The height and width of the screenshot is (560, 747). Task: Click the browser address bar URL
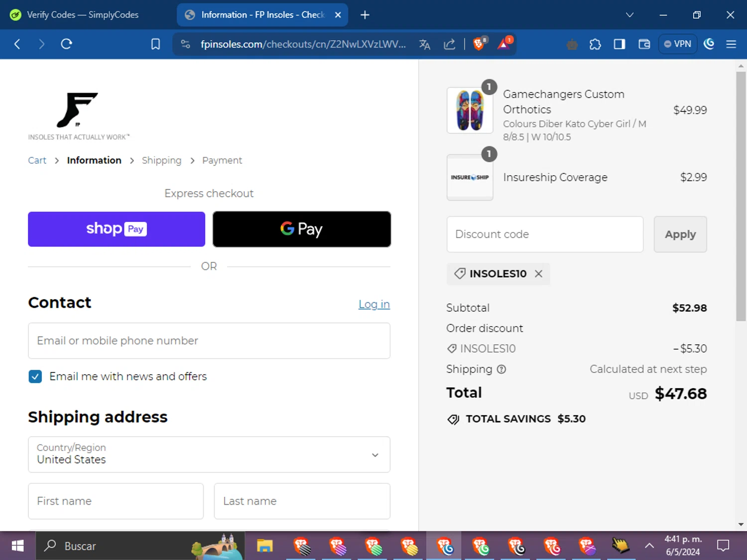click(303, 44)
